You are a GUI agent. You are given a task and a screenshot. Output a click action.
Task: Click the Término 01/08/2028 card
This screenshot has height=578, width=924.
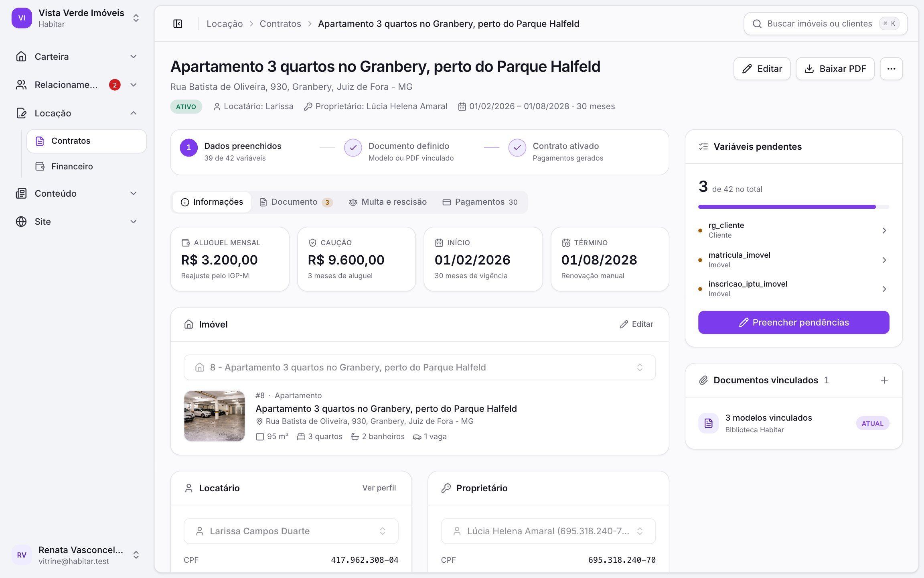pyautogui.click(x=610, y=259)
